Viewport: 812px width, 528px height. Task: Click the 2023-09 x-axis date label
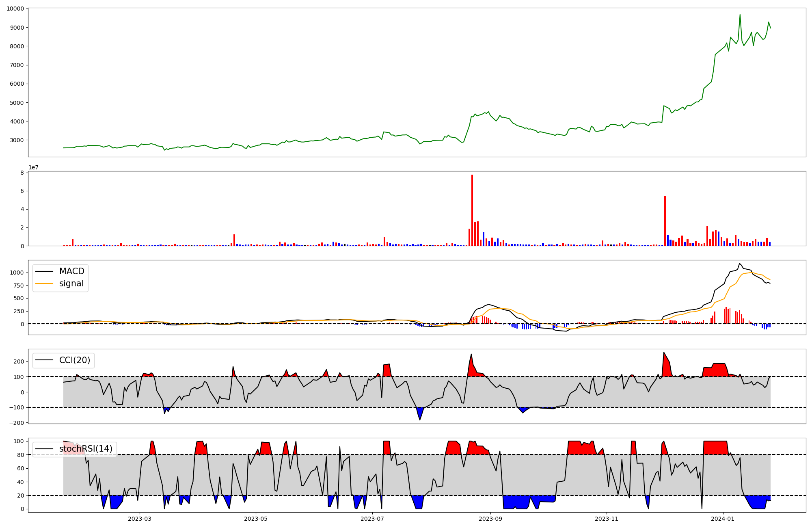tap(490, 519)
